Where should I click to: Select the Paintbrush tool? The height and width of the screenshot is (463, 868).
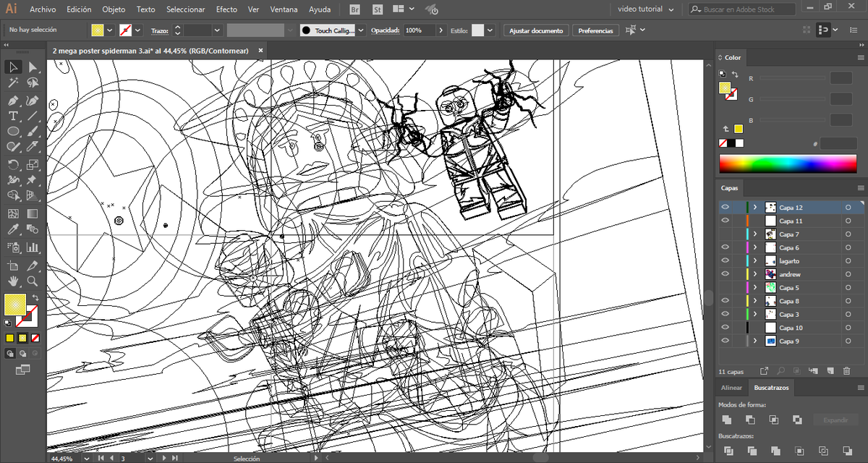click(x=33, y=132)
